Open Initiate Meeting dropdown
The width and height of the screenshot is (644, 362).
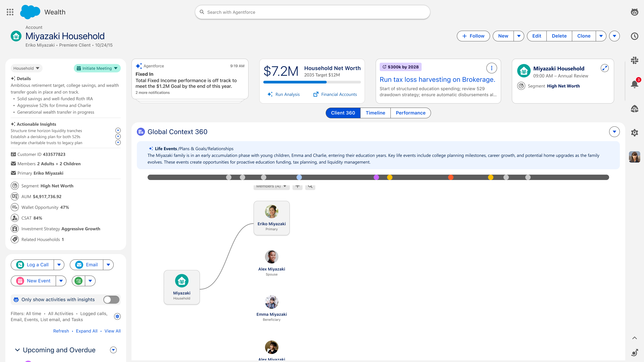97,68
